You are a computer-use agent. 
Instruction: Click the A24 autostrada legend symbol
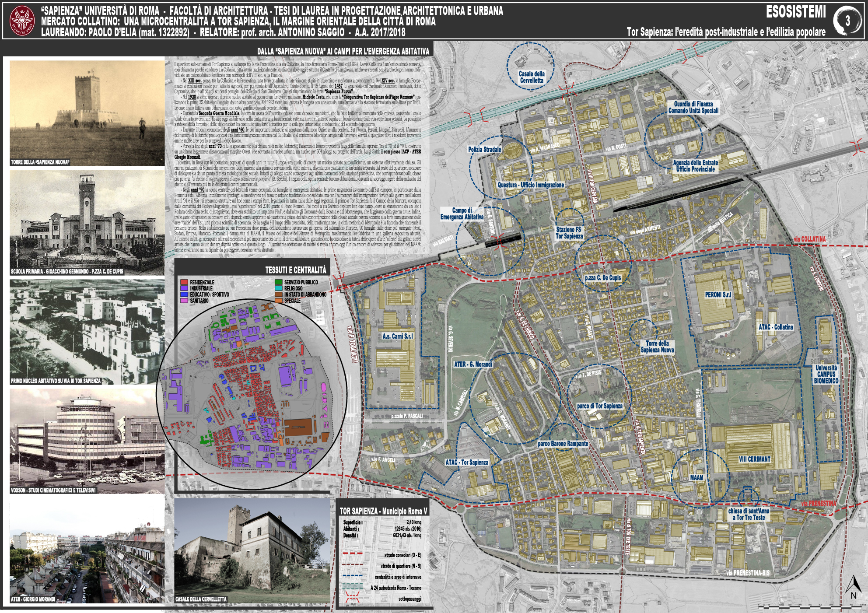[353, 587]
